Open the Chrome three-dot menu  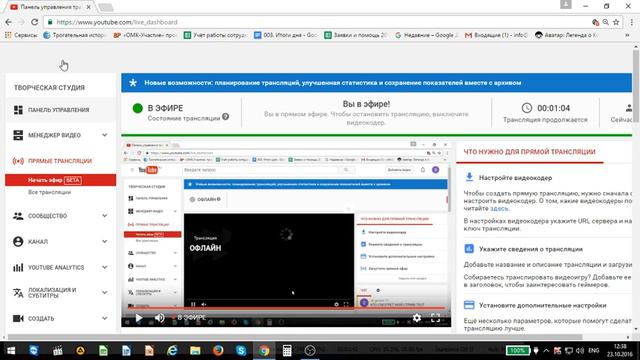pyautogui.click(x=631, y=22)
